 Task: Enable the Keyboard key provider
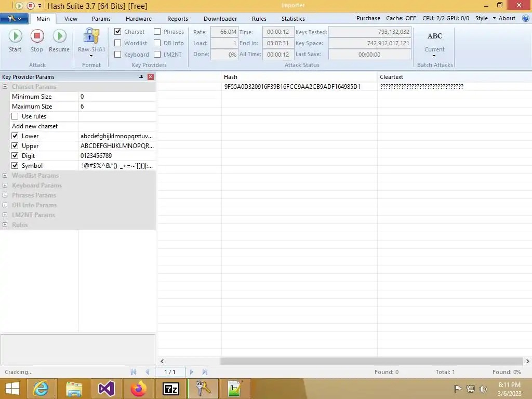(118, 54)
